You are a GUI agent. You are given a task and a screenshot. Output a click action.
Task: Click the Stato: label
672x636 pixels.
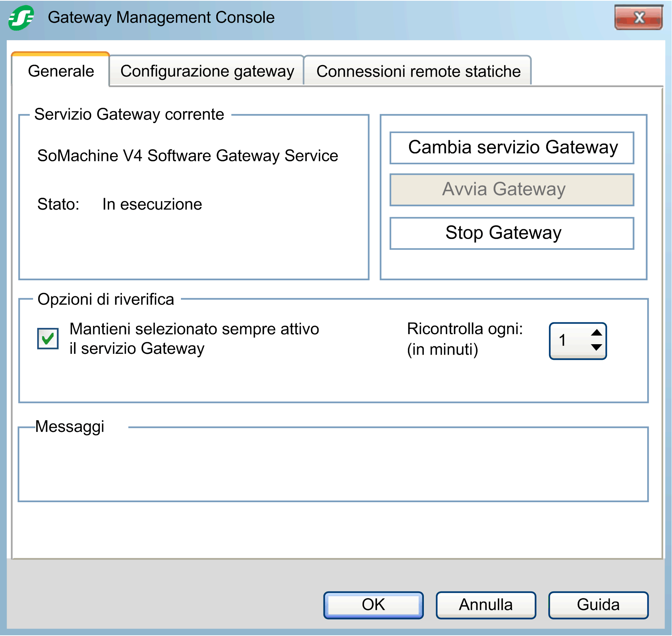coord(58,204)
